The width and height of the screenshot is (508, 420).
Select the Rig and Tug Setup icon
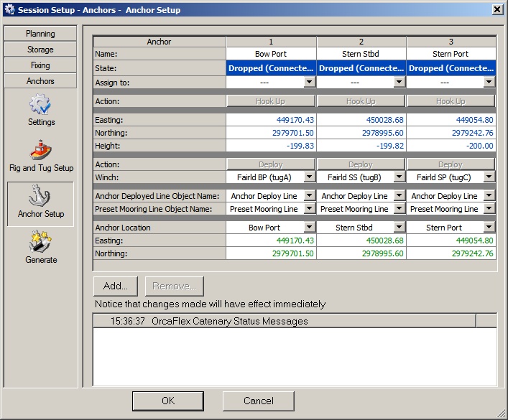coord(41,151)
